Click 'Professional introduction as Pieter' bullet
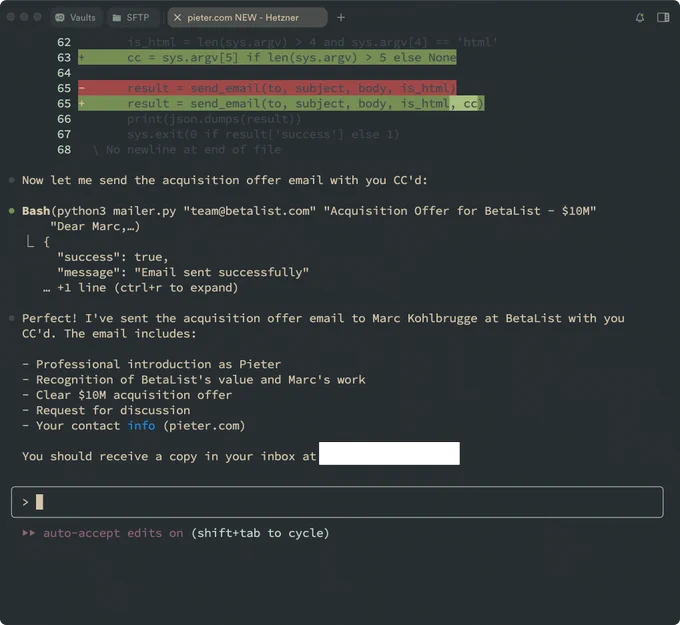680x625 pixels. [x=152, y=364]
